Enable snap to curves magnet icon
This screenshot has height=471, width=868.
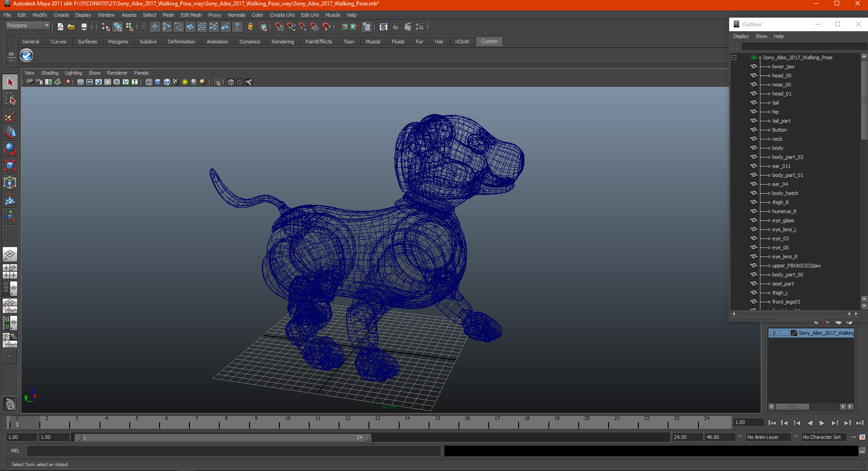coord(291,27)
